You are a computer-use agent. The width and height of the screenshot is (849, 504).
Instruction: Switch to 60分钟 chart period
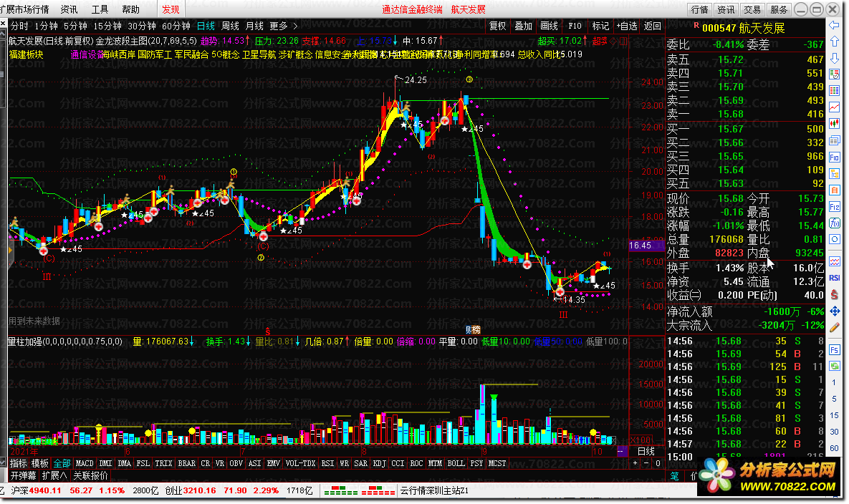point(176,26)
